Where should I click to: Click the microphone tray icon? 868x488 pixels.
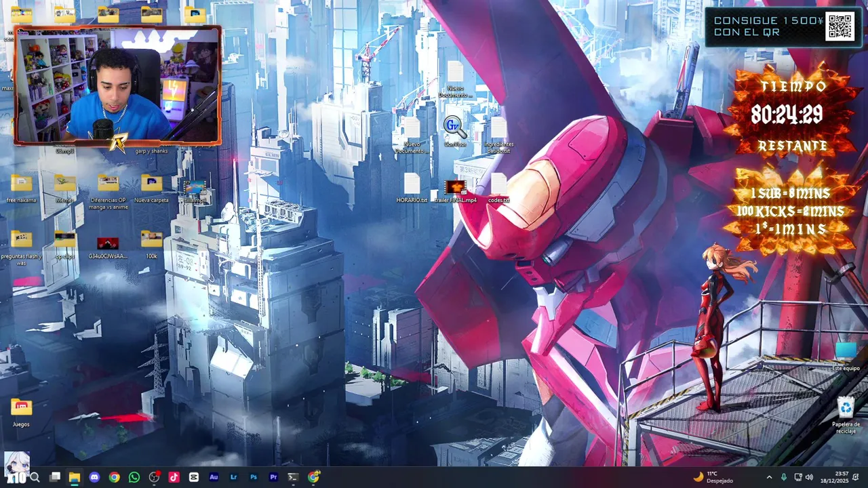point(783,477)
